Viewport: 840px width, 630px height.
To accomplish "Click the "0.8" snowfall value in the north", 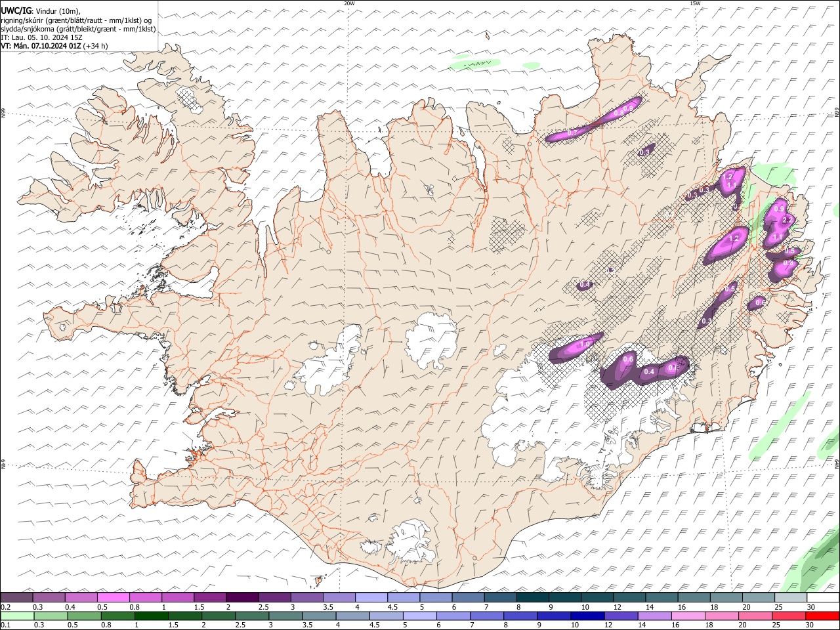I will [618, 114].
